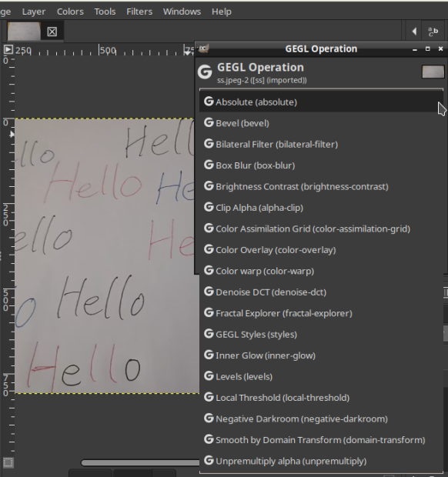Close the image tab with the X icon
The height and width of the screenshot is (477, 448).
click(52, 32)
